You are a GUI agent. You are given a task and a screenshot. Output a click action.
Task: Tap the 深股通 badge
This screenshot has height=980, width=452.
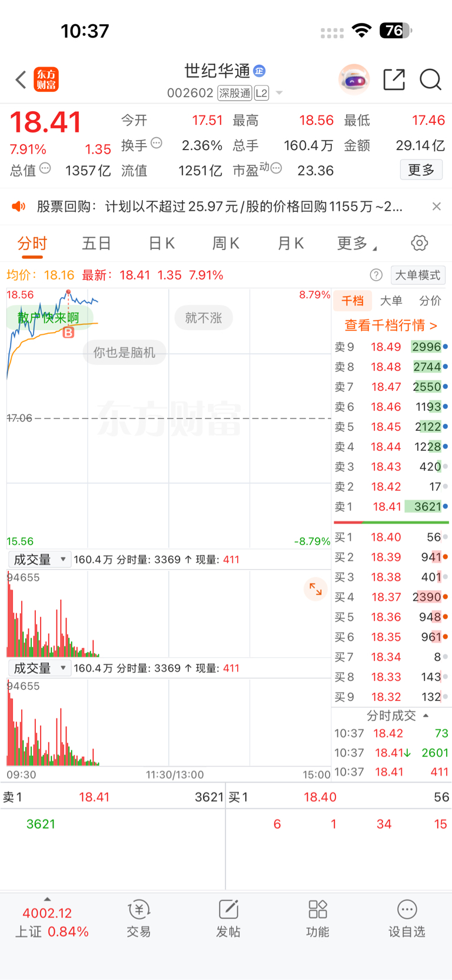[235, 93]
